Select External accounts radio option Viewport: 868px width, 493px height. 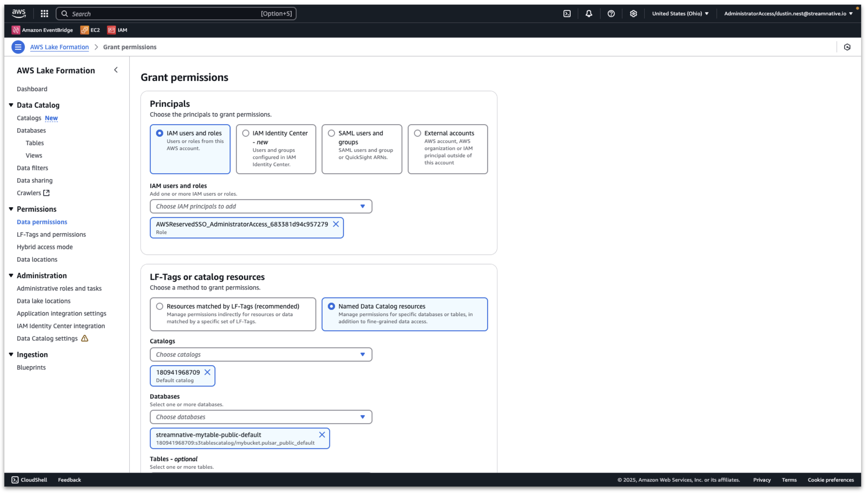click(417, 133)
